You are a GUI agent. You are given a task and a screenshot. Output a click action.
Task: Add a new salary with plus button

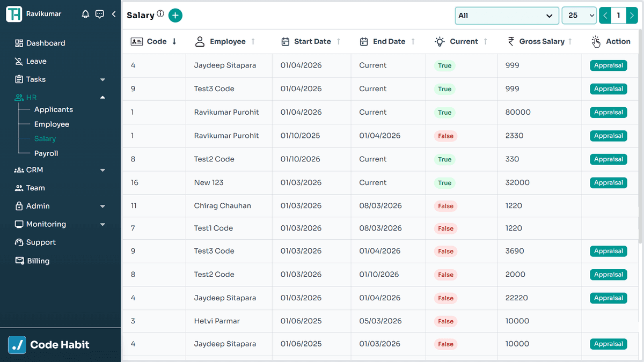coord(175,16)
